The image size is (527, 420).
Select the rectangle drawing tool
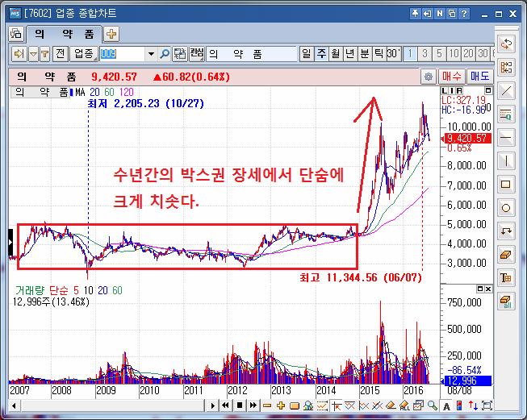click(507, 184)
